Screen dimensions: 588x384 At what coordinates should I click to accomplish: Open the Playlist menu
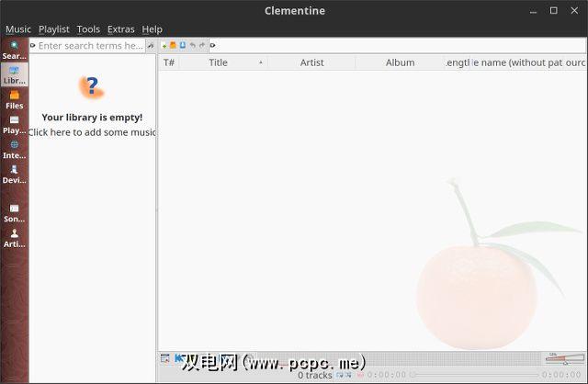click(54, 29)
